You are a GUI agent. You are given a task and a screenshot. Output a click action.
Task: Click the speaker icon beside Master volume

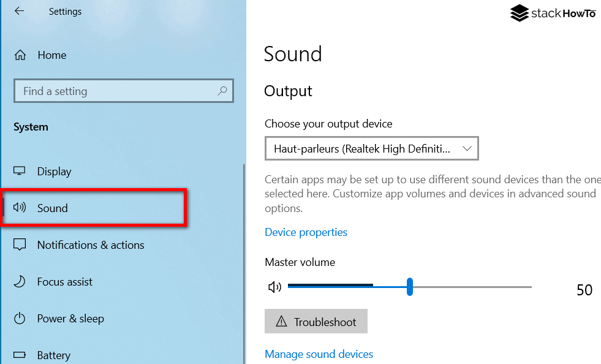[x=274, y=286]
